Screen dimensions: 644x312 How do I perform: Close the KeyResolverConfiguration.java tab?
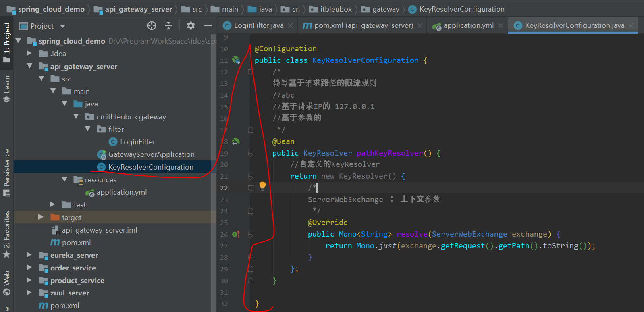tap(631, 26)
